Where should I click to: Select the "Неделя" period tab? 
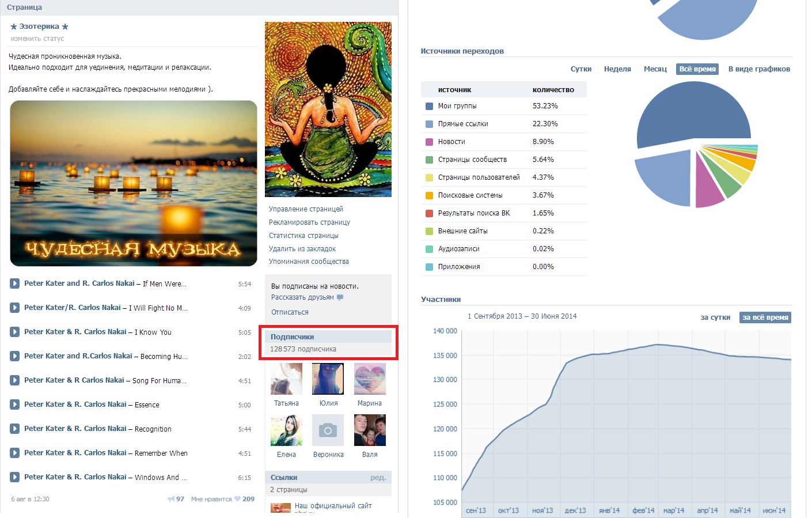pos(617,69)
